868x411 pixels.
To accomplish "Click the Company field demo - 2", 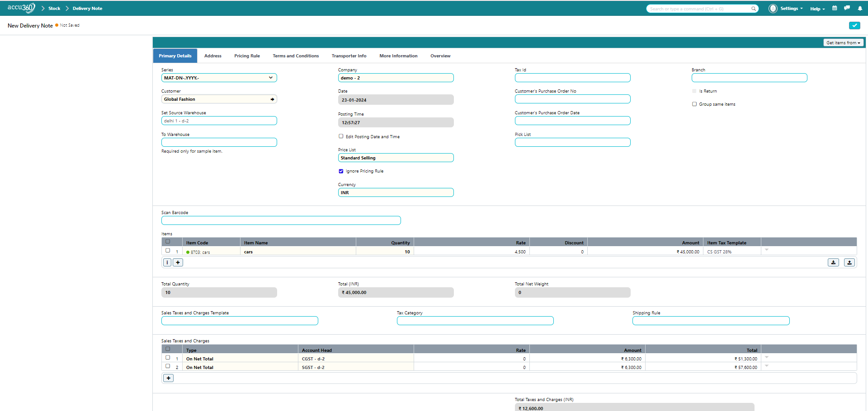I will coord(396,78).
